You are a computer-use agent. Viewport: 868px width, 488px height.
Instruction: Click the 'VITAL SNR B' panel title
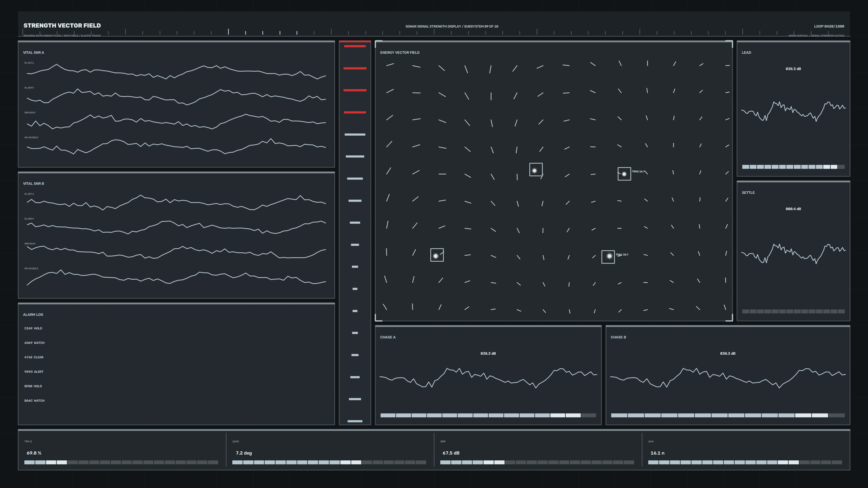[33, 183]
